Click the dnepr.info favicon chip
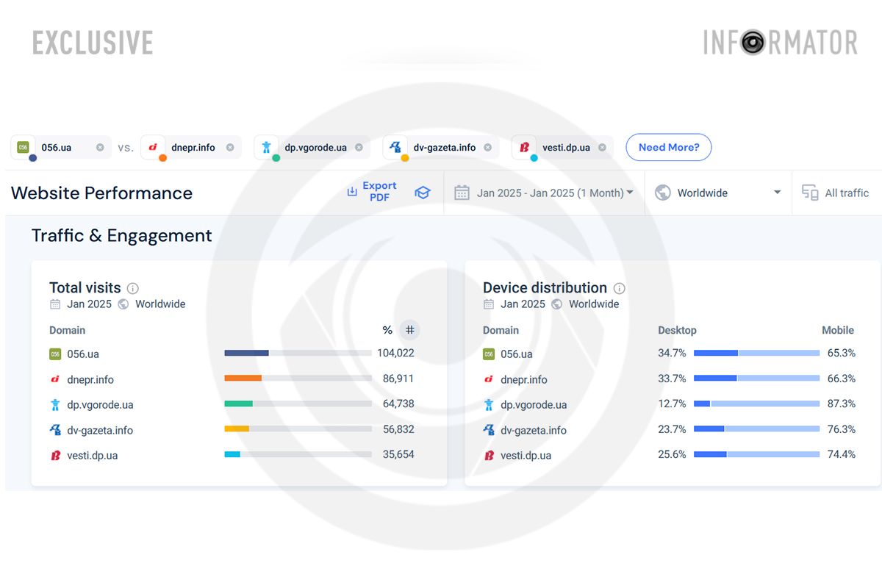 pyautogui.click(x=154, y=147)
